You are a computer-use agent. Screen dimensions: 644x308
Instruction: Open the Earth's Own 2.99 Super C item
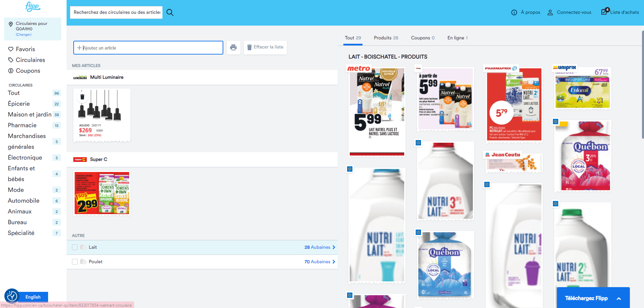coord(102,193)
